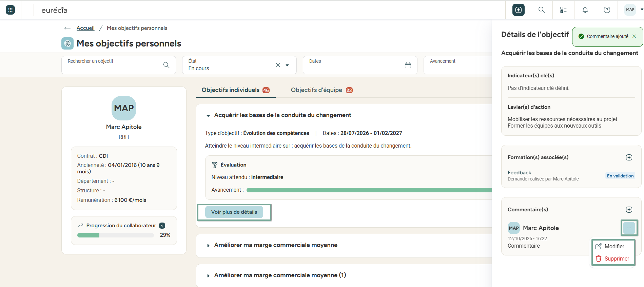Add a new comment with plus icon
Image resolution: width=644 pixels, height=287 pixels.
[x=629, y=210]
